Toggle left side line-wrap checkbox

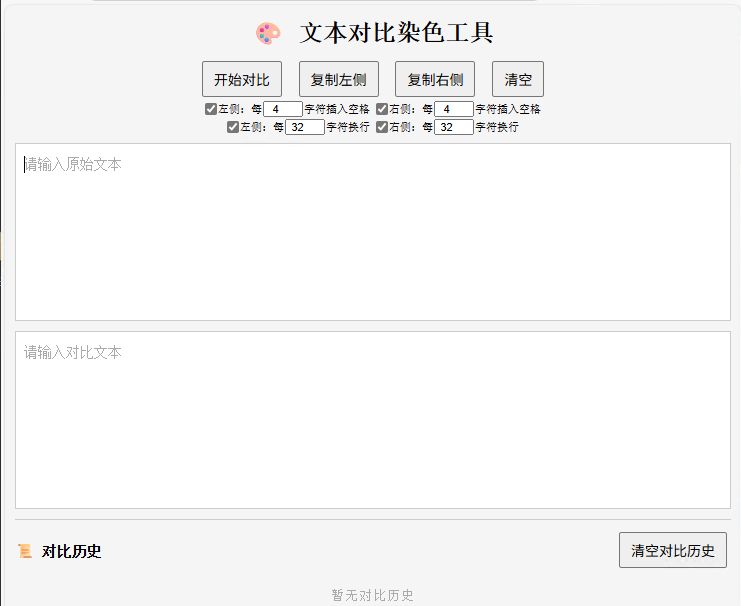click(x=233, y=127)
